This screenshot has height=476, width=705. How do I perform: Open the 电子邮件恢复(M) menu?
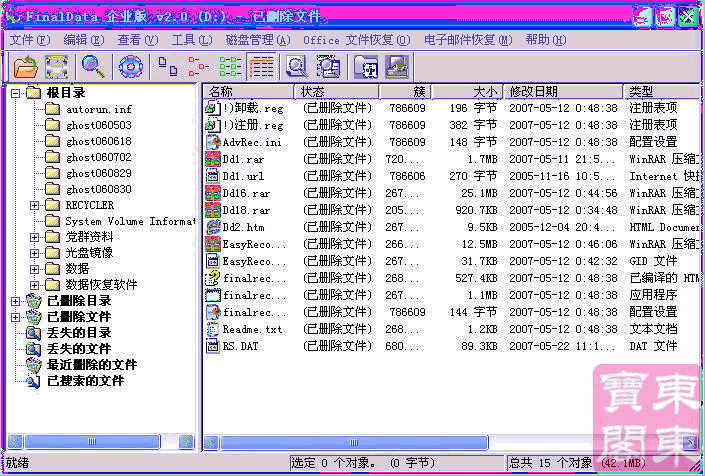(468, 40)
